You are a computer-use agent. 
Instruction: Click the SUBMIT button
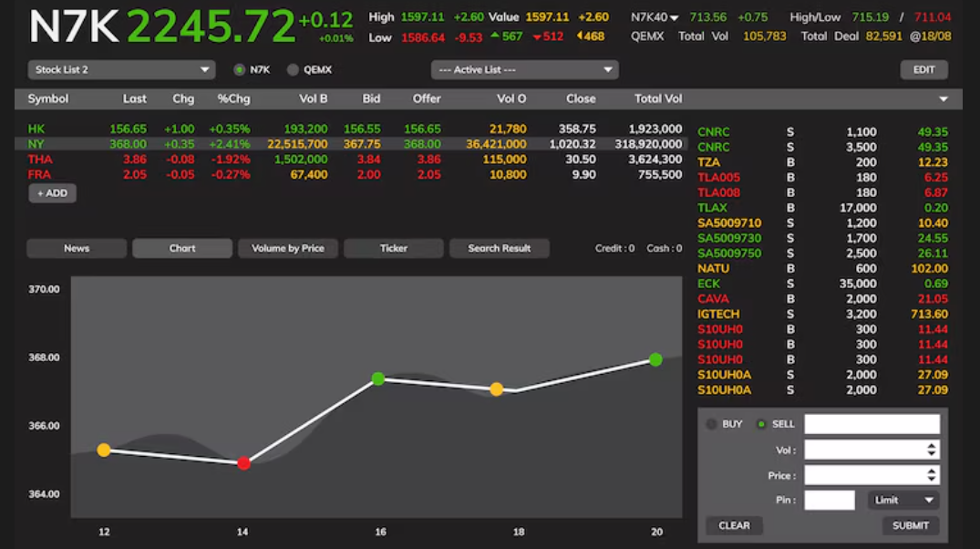[911, 526]
